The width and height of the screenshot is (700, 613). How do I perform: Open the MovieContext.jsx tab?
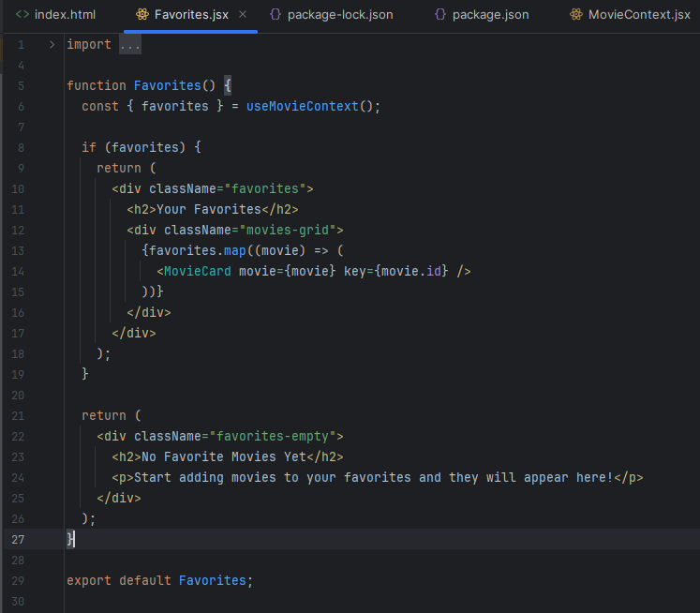[x=638, y=15]
